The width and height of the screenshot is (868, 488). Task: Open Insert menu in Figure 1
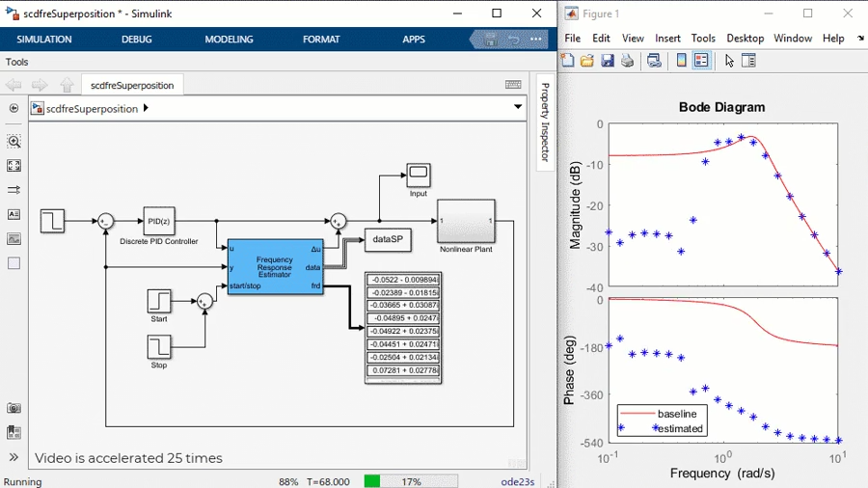[x=667, y=39]
